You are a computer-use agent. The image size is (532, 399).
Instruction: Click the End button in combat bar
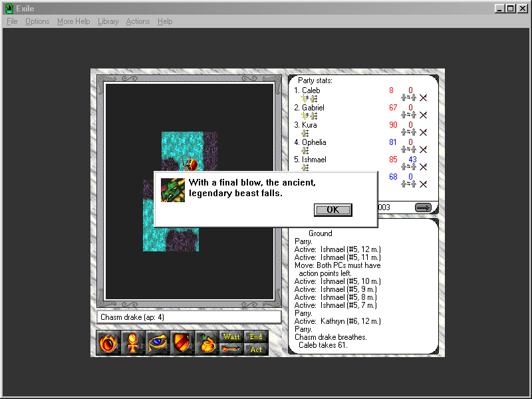coord(256,336)
